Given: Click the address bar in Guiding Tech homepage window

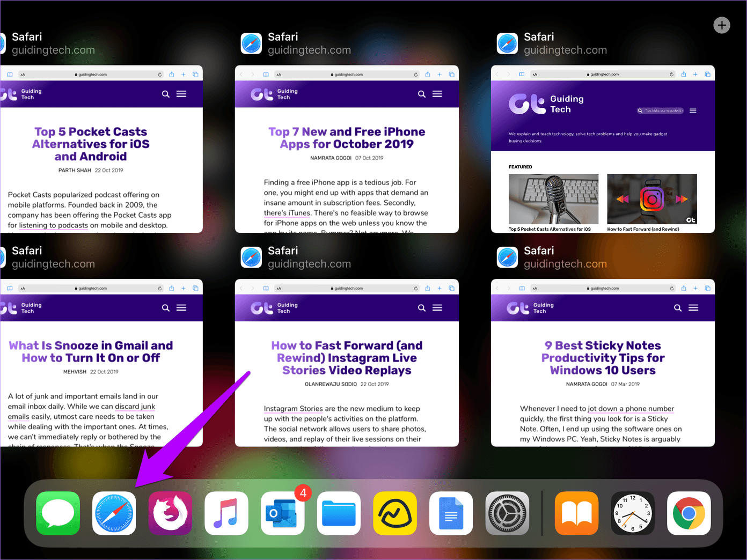Looking at the screenshot, I should 603,75.
